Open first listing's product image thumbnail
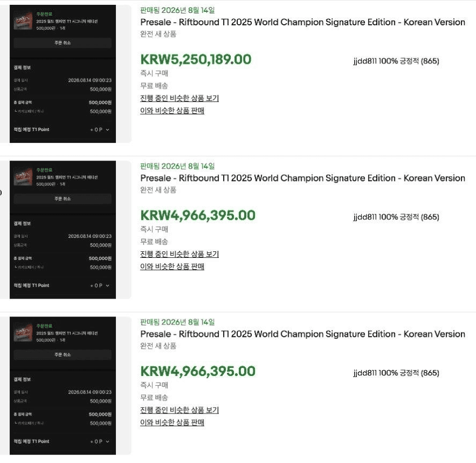 click(63, 74)
